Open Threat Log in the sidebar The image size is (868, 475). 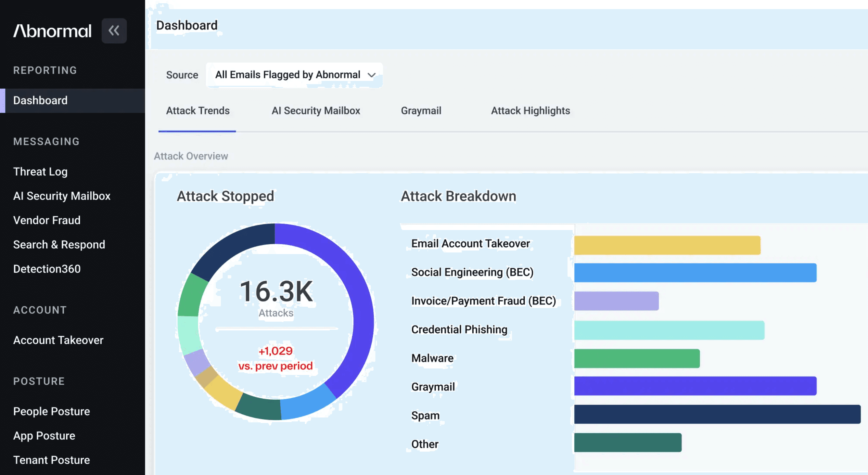click(x=40, y=172)
